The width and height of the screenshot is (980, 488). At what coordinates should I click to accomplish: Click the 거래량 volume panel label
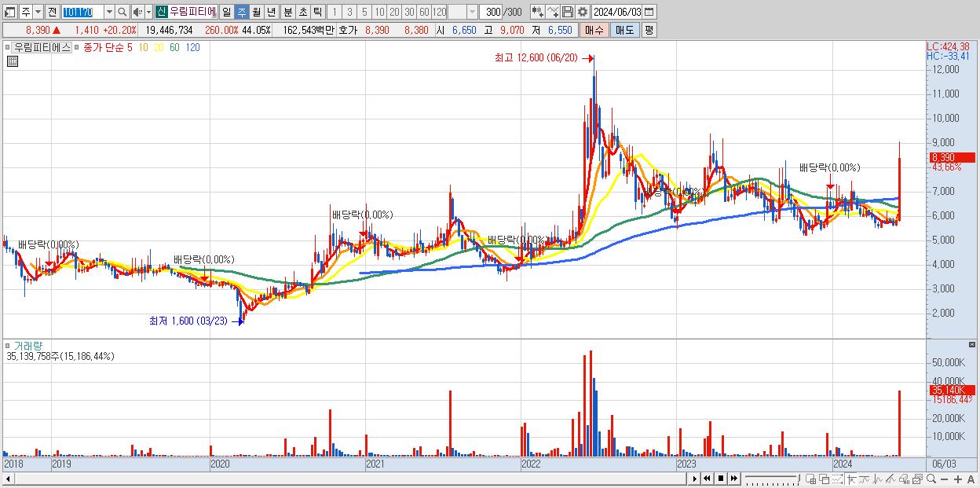27,345
